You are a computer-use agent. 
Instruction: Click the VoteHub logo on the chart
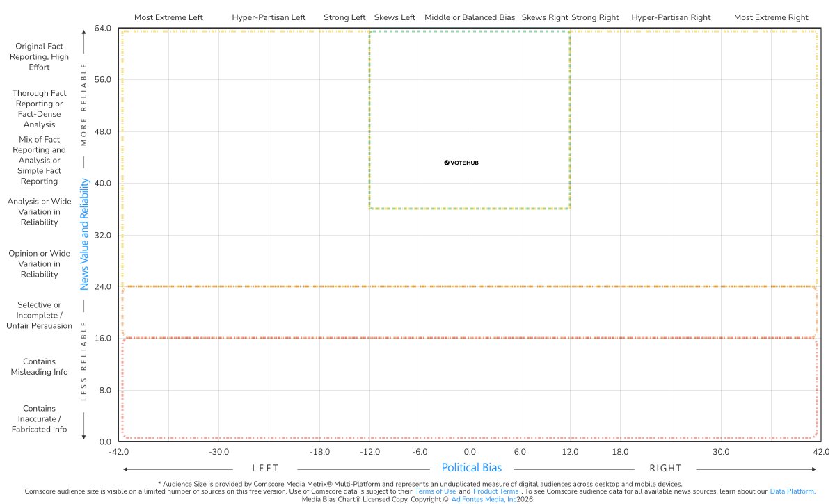click(461, 163)
